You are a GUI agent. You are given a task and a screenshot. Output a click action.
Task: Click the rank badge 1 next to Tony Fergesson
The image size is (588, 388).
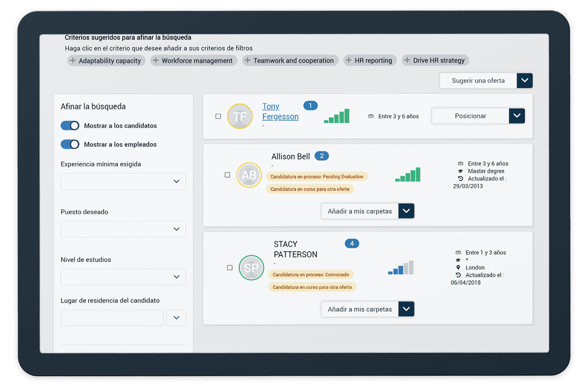coord(310,106)
